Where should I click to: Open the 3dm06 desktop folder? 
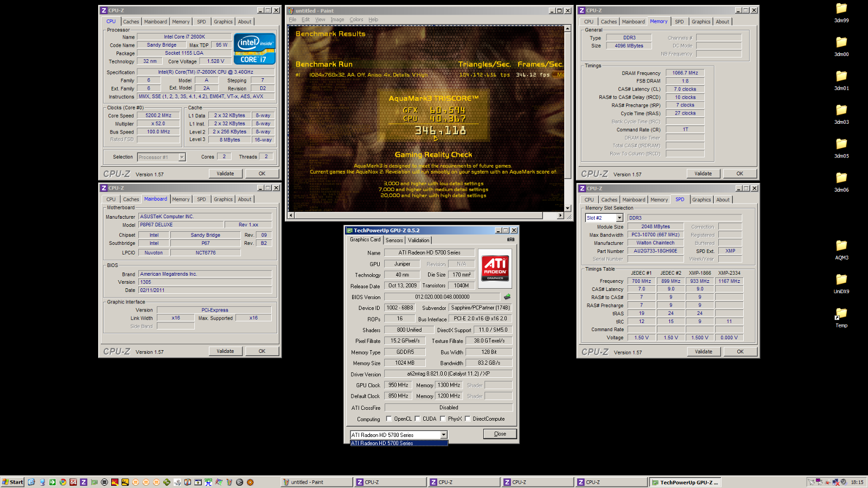[x=841, y=182]
